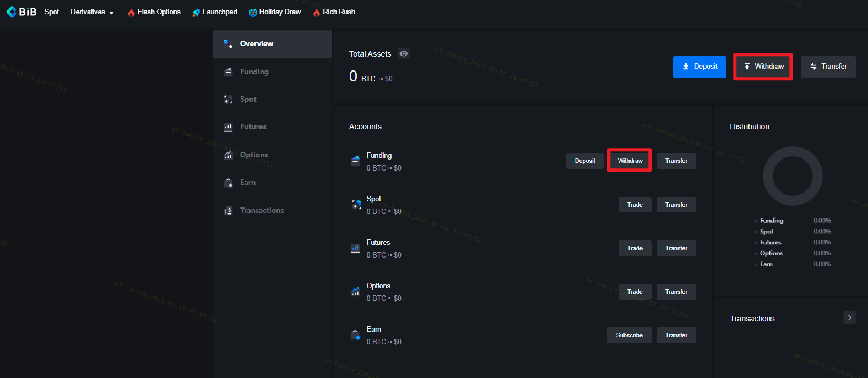
Task: Click the Spot legend entry in Distribution
Action: tap(793, 232)
